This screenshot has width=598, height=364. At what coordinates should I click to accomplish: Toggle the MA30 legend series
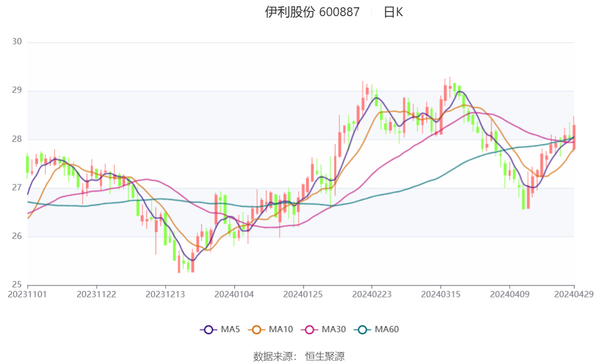(x=323, y=329)
